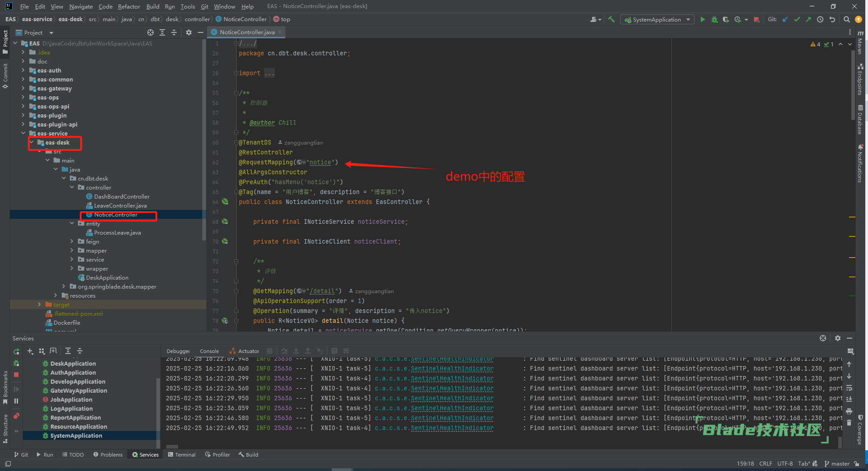
Task: Open the Navigate menu
Action: [81, 6]
